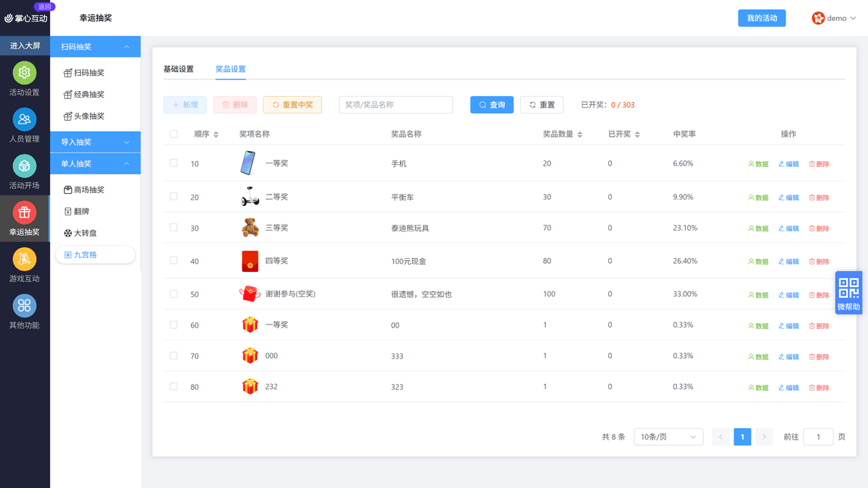
Task: Expand the 导入抽奖 menu group
Action: point(95,142)
